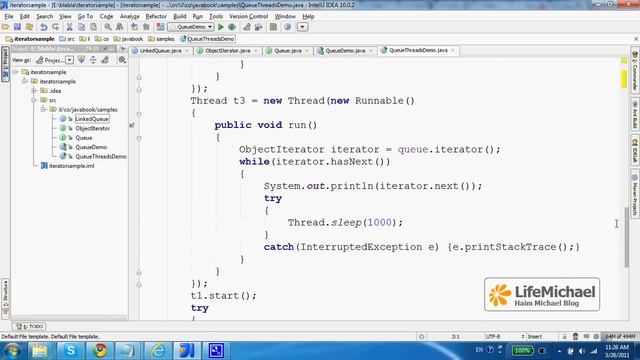
Task: Click the Back navigation toolbar icon
Action: point(134,27)
